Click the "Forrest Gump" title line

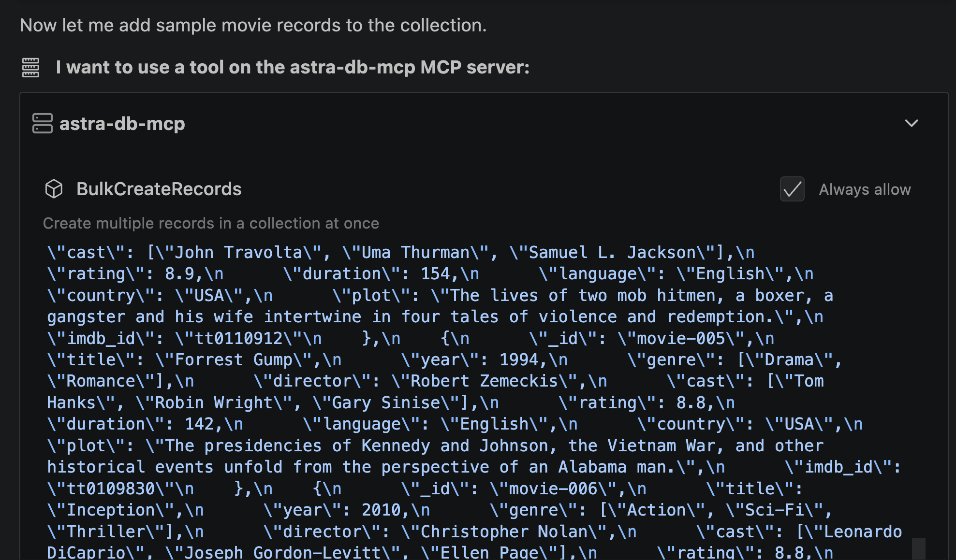[x=445, y=359]
